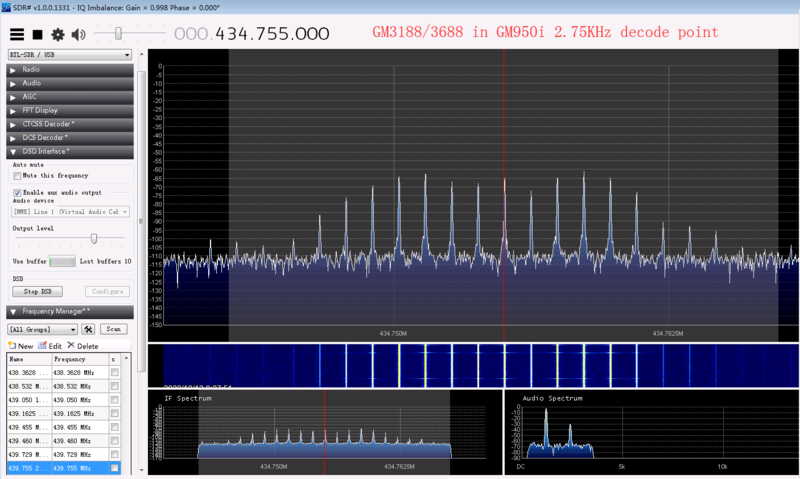Expand the AGC panel
Screen dimensions: 800x479
point(70,97)
